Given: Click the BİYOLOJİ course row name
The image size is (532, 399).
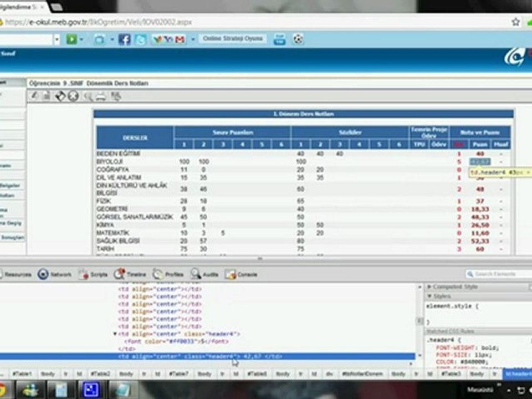Looking at the screenshot, I should click(110, 161).
